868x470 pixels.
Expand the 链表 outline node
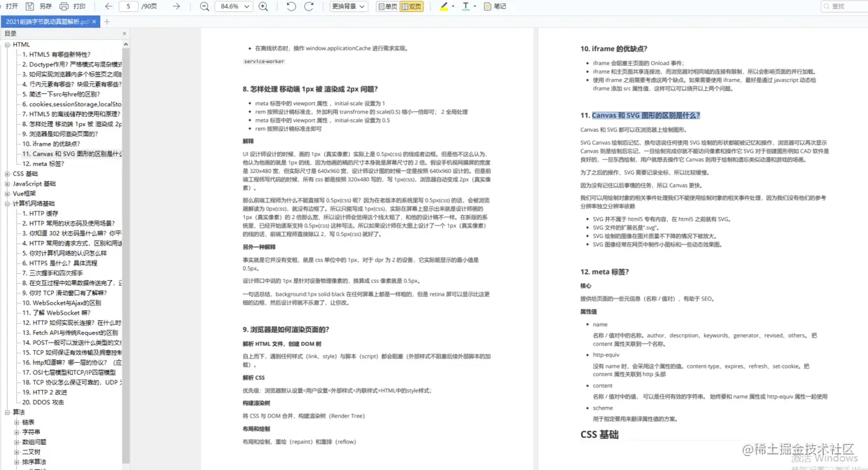click(x=17, y=422)
